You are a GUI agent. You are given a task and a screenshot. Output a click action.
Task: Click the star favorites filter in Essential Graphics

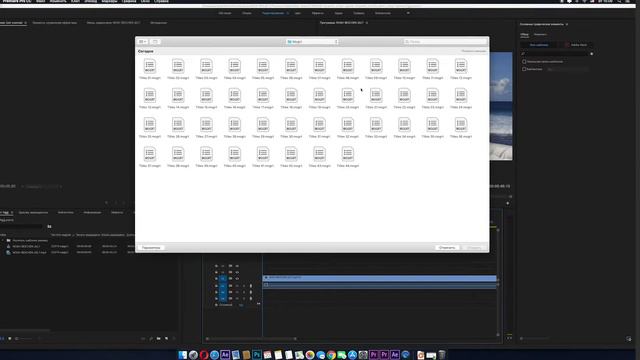click(591, 54)
